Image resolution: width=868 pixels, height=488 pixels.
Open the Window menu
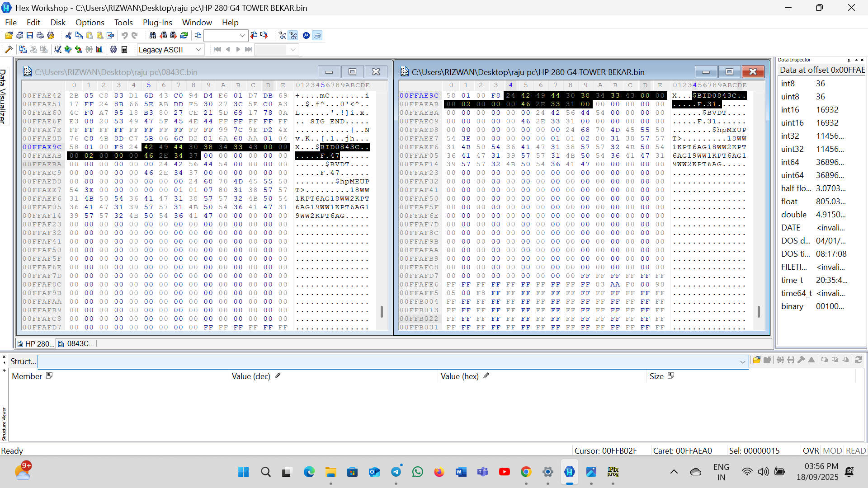tap(197, 22)
